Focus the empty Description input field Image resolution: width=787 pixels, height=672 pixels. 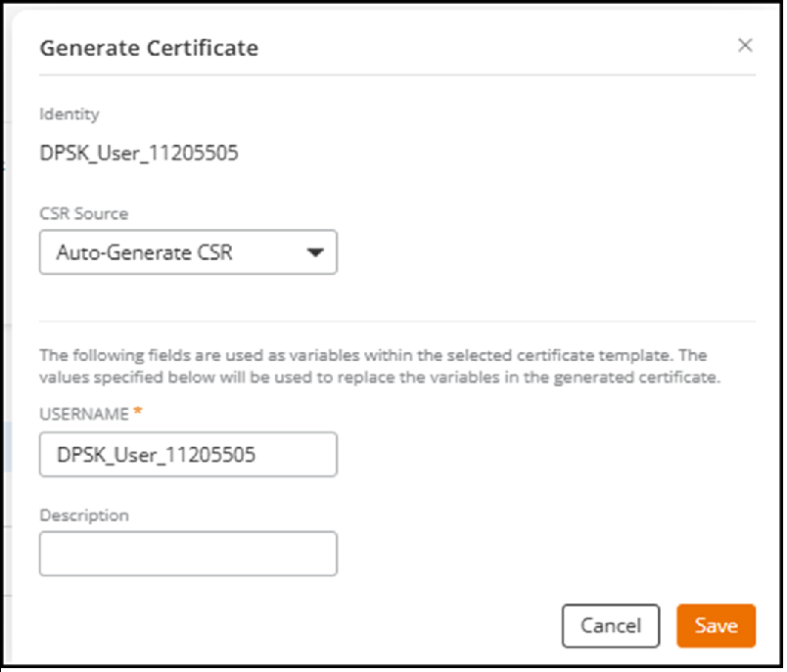click(188, 554)
